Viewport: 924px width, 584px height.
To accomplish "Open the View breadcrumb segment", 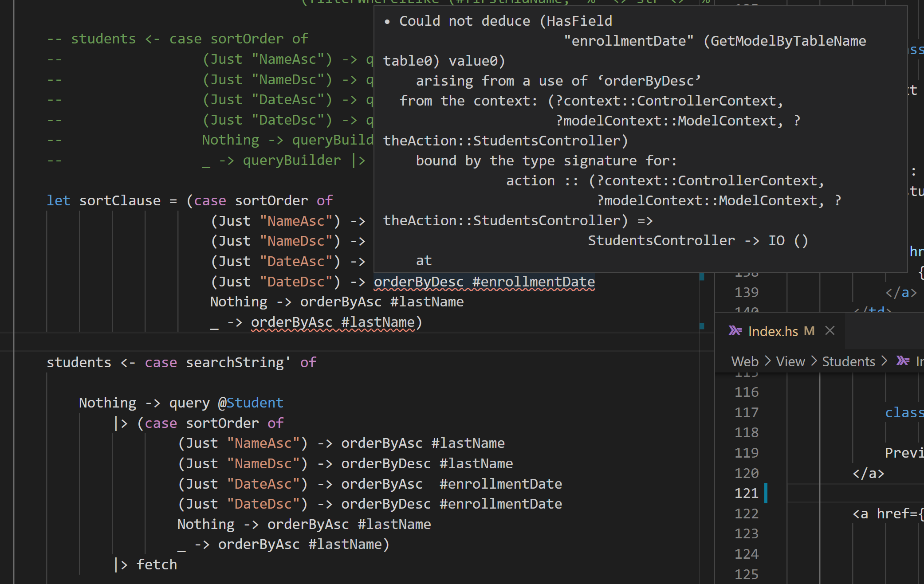I will click(x=790, y=361).
